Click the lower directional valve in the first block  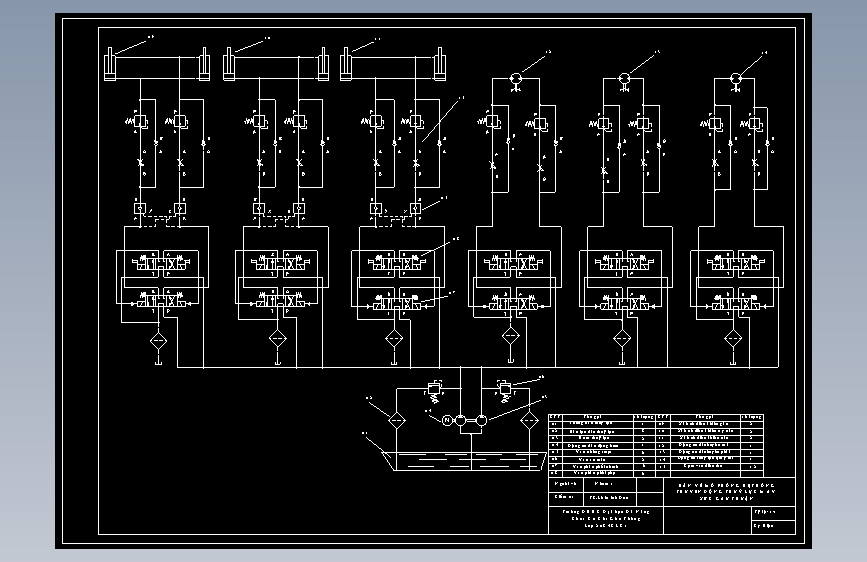pyautogui.click(x=161, y=300)
